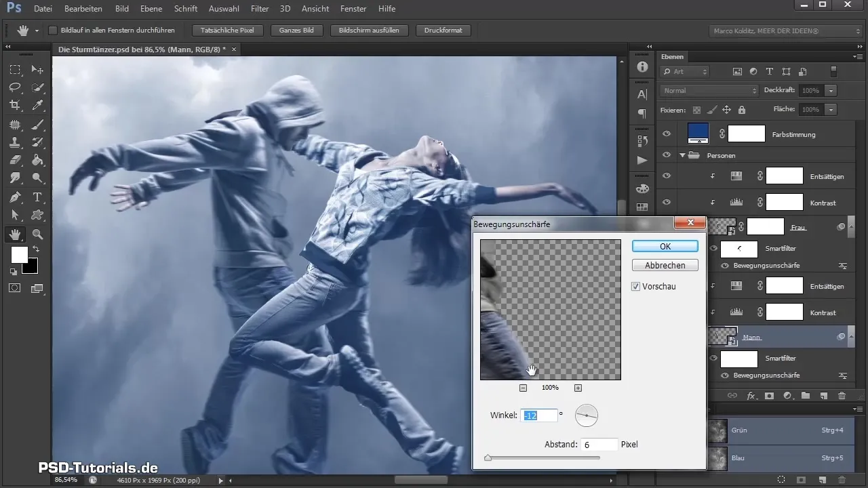Toggle Quick Mask mode icon

[x=15, y=287]
